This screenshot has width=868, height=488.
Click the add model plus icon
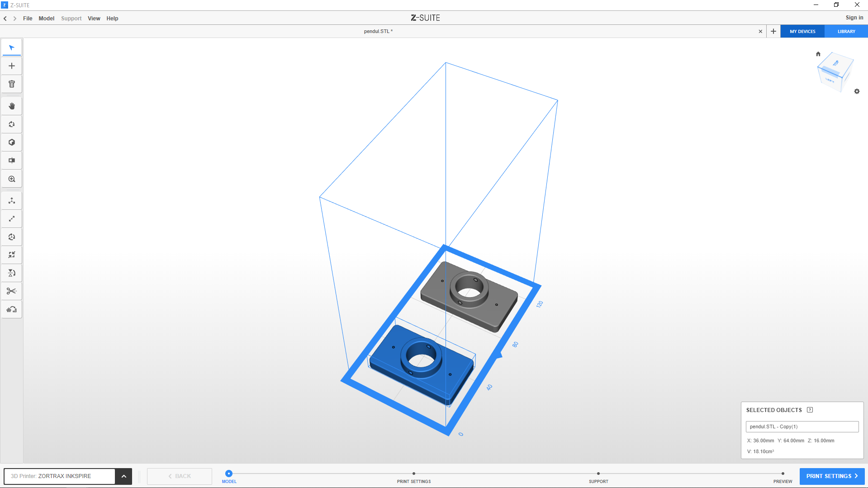point(12,66)
